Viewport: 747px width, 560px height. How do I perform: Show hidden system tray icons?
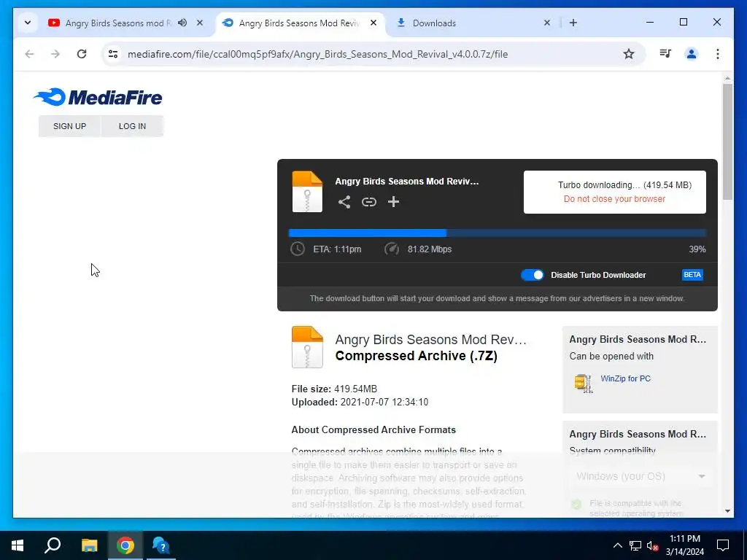pyautogui.click(x=617, y=545)
